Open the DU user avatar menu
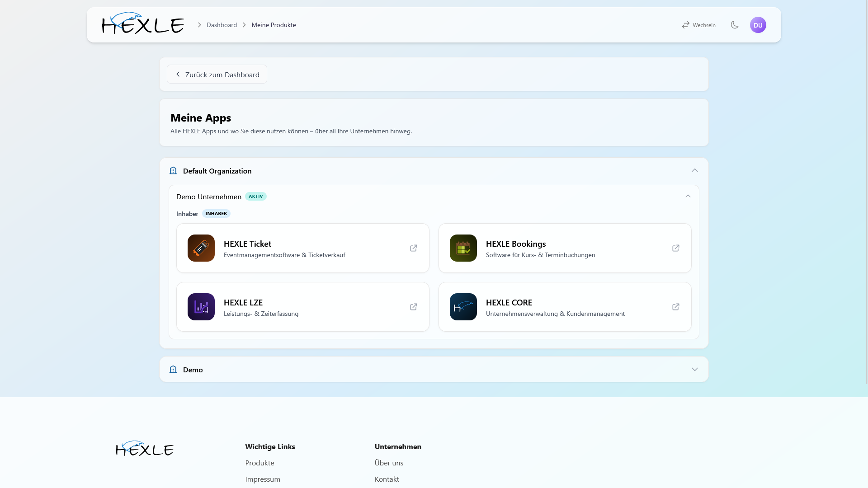Viewport: 868px width, 488px height. [758, 25]
